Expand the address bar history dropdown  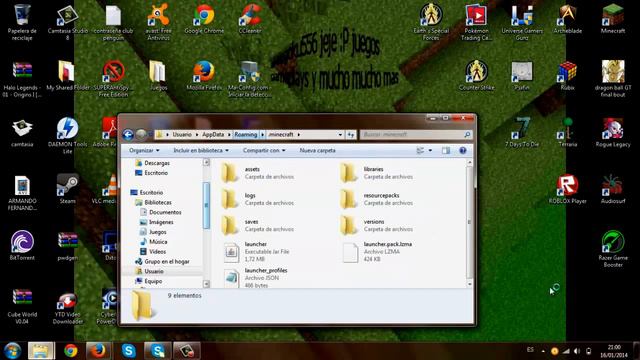point(340,134)
